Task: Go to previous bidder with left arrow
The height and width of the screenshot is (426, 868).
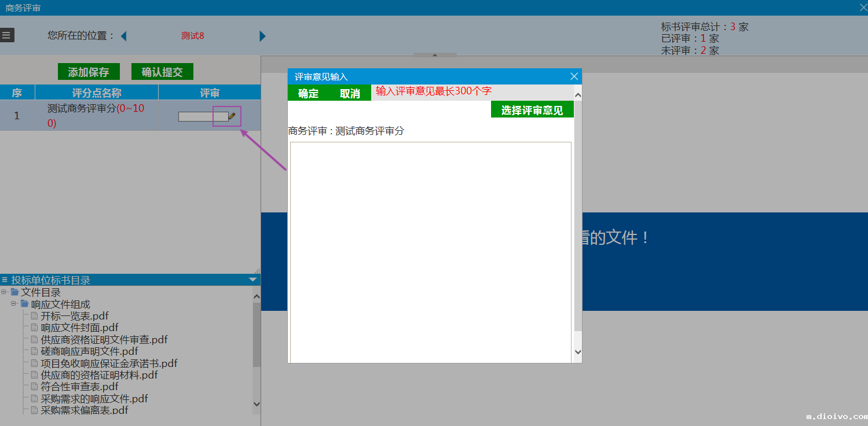Action: [x=123, y=36]
